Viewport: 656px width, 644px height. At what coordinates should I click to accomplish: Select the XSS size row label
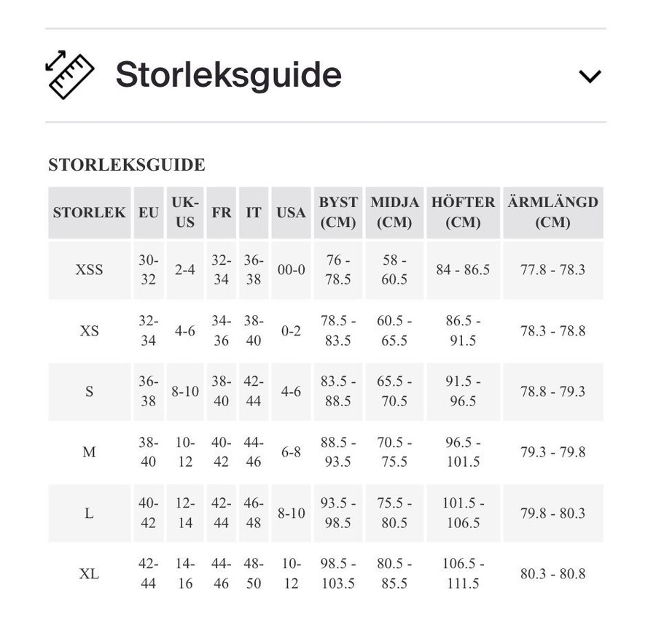89,270
